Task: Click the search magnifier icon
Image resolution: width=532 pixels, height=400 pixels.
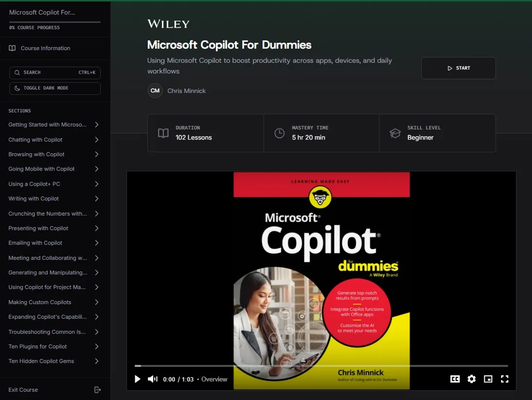Action: [x=17, y=73]
